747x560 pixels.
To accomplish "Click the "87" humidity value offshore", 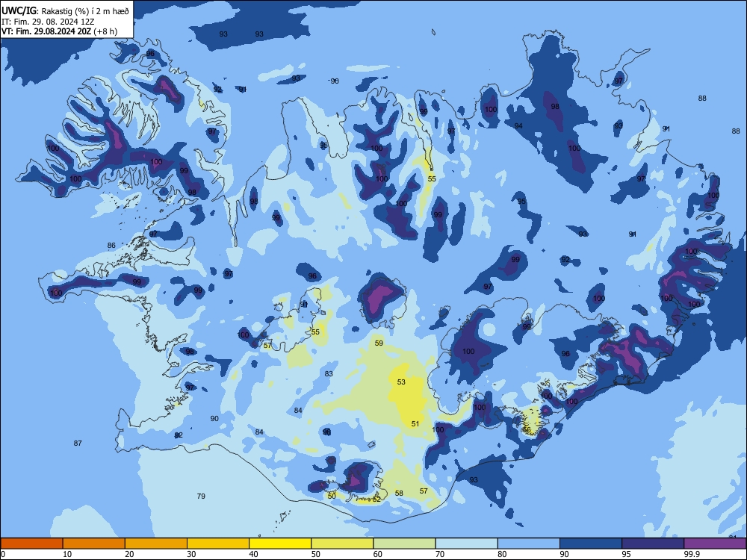I will click(78, 443).
